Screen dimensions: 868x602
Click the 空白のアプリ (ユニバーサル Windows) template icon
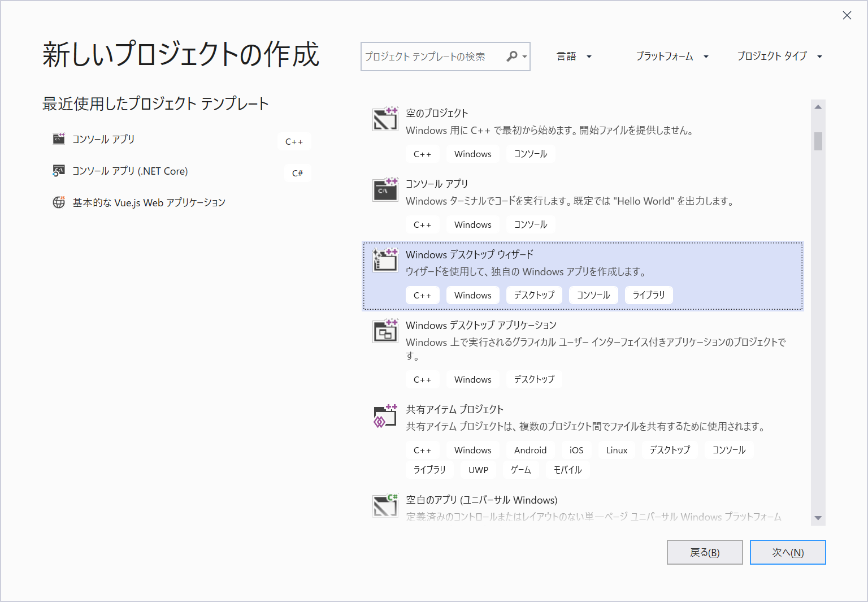(385, 505)
